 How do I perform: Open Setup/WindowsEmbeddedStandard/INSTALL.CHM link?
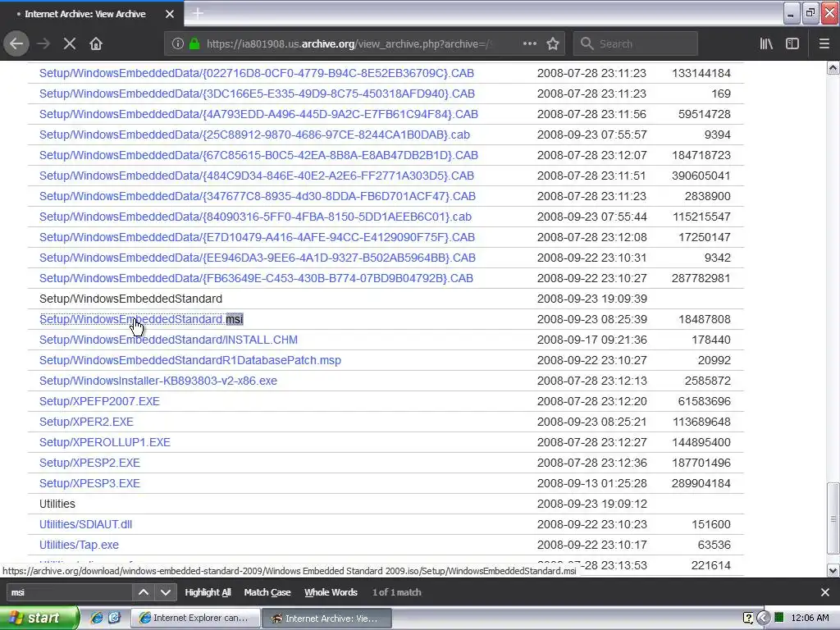point(168,340)
